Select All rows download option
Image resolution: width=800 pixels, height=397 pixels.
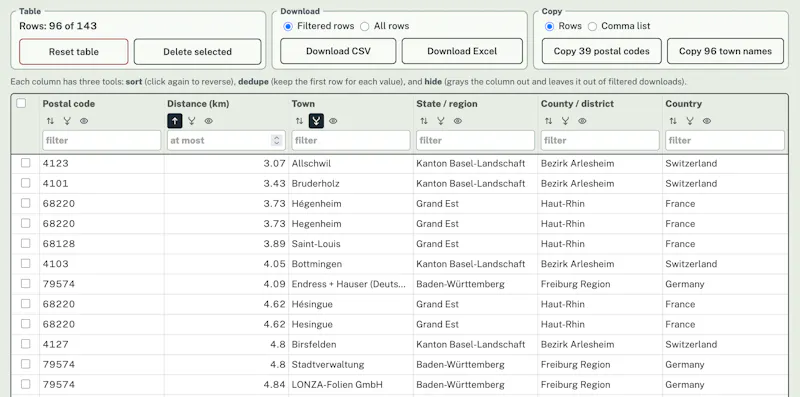click(365, 26)
